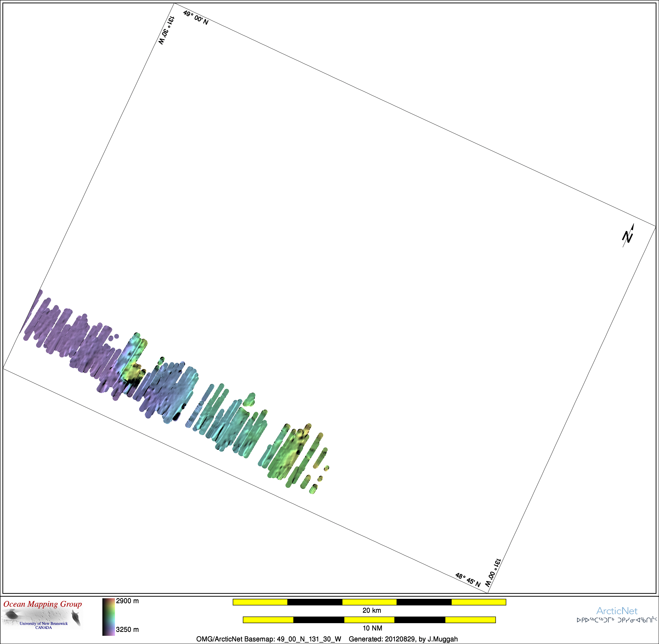Click the Ocean Mapping Group logo title
Viewport: 659px width, 644px height.
43,604
